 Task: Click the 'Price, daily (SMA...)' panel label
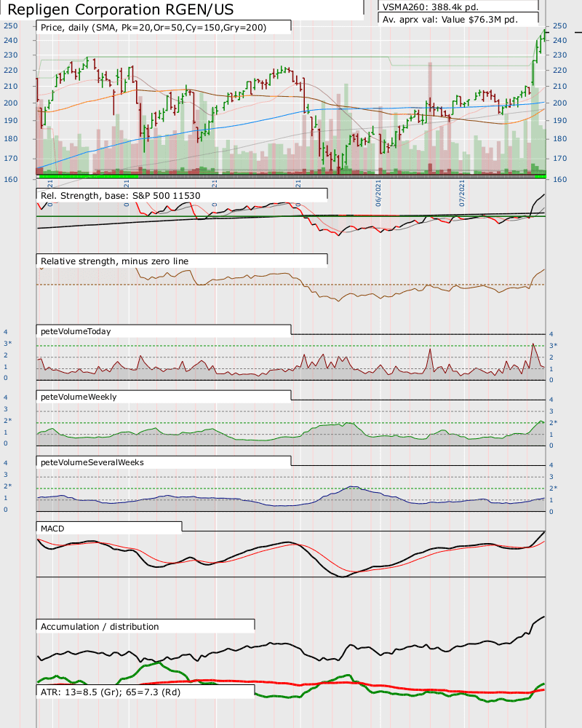tap(154, 28)
